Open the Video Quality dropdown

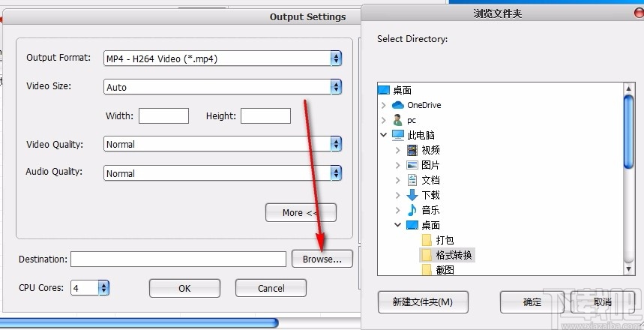pyautogui.click(x=222, y=144)
